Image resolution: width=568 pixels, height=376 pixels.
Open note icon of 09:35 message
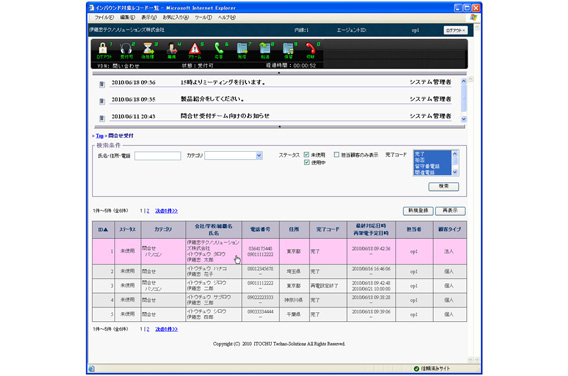(x=102, y=101)
